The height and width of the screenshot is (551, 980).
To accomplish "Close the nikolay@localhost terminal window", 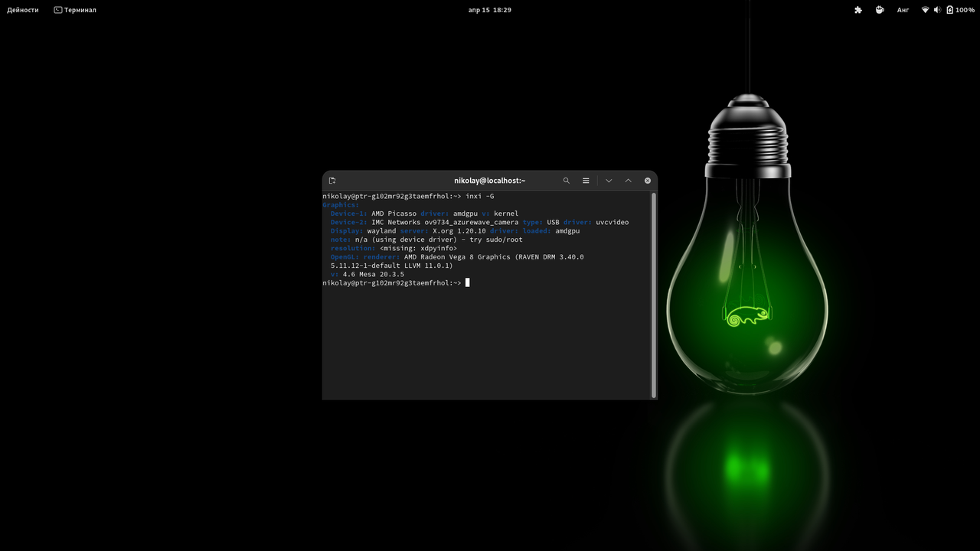I will click(x=648, y=181).
